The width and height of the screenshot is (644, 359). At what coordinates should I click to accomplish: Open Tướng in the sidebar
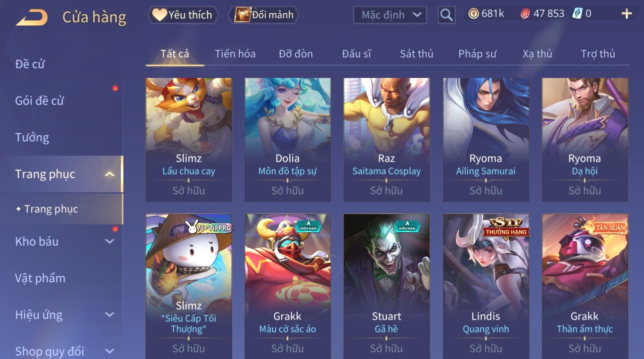click(32, 138)
